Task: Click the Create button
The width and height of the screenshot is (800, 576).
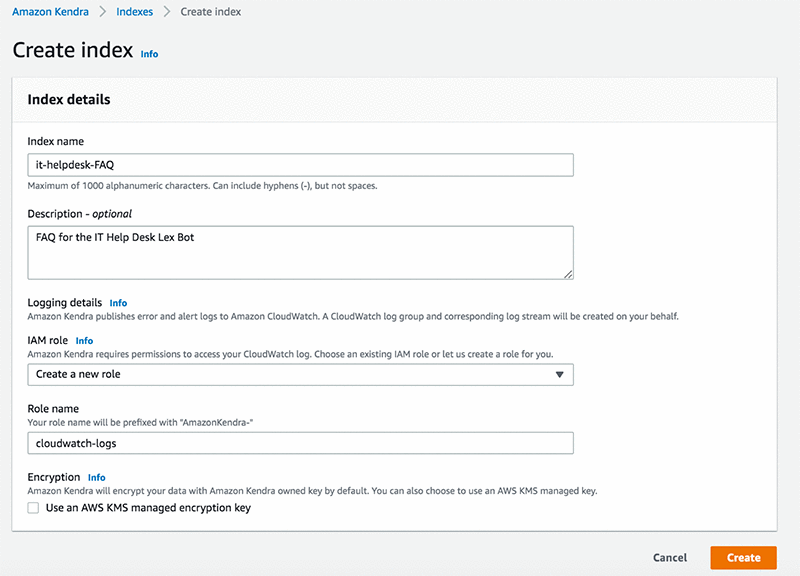Action: tap(743, 558)
